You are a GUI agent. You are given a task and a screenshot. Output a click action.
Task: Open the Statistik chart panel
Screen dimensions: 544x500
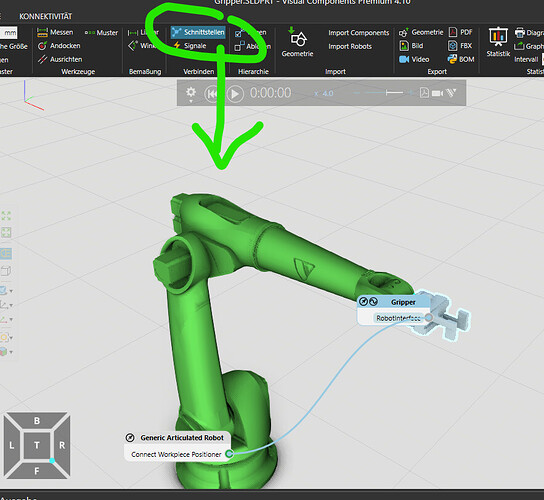point(498,42)
